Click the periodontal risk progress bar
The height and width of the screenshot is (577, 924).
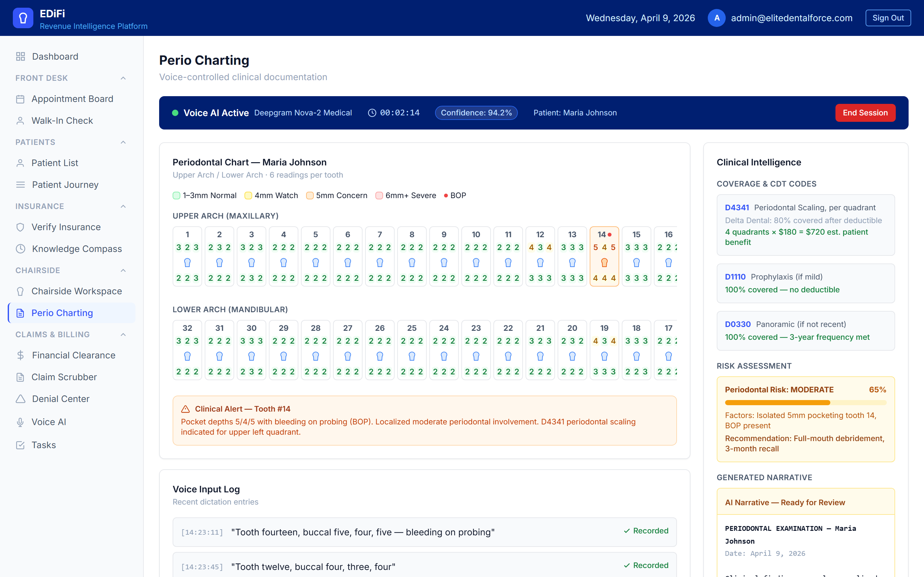click(x=806, y=403)
